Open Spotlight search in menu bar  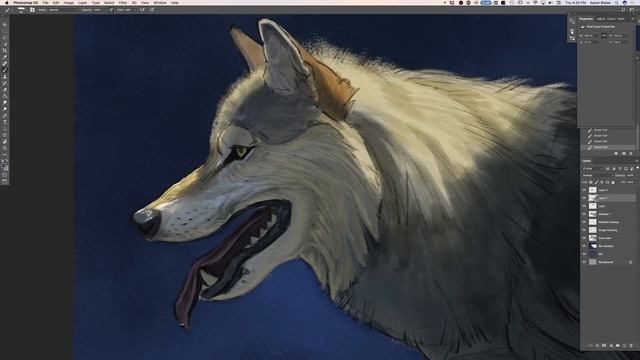616,2
